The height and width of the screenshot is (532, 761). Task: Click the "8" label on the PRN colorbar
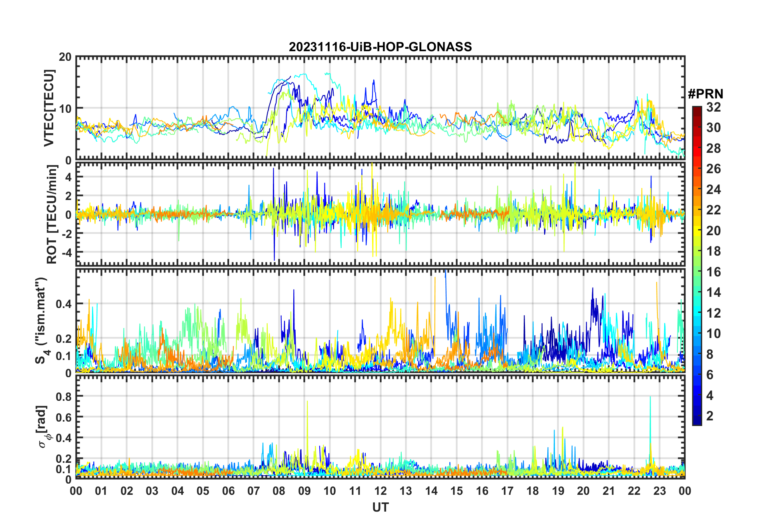(x=710, y=354)
